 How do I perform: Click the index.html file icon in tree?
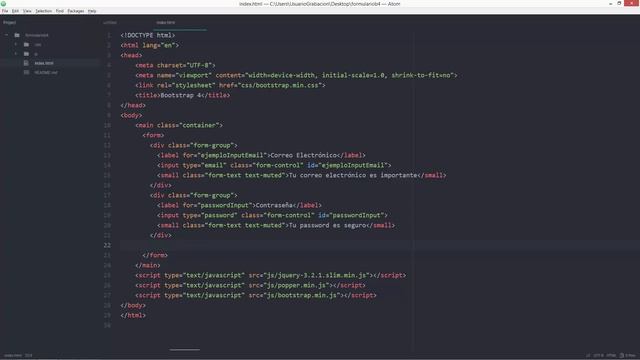26,63
